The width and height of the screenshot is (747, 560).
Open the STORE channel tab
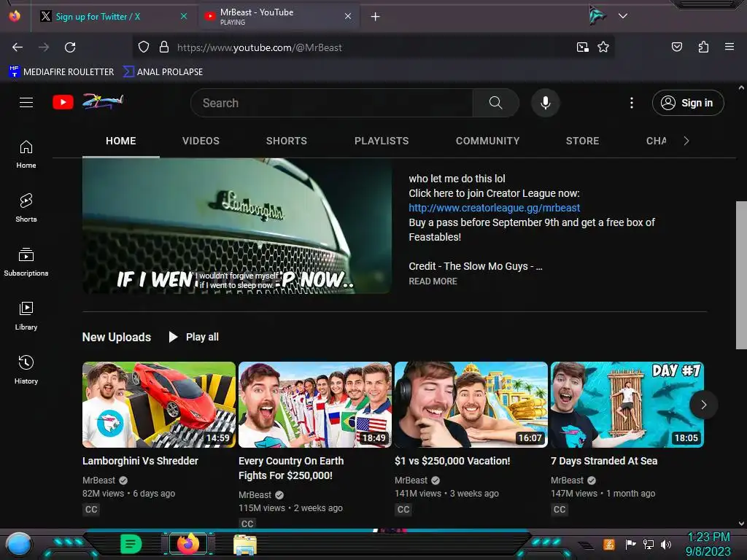click(x=582, y=141)
